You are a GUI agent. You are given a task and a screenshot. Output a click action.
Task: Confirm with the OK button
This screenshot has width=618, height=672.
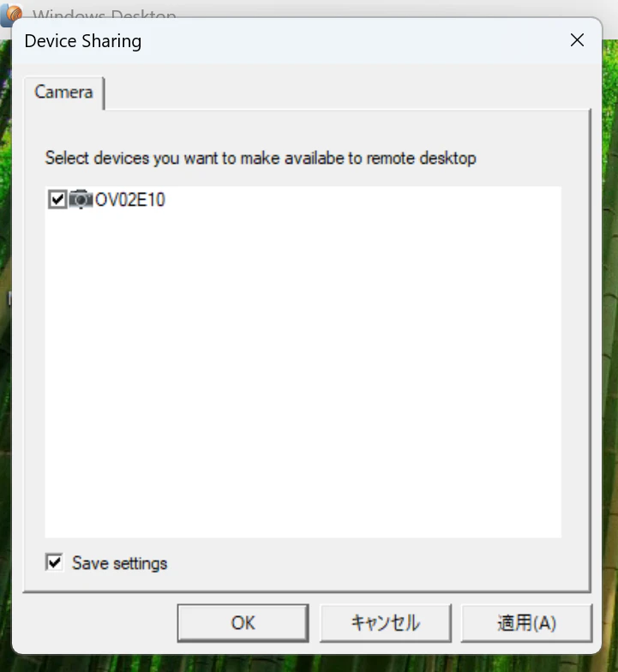[x=243, y=622]
